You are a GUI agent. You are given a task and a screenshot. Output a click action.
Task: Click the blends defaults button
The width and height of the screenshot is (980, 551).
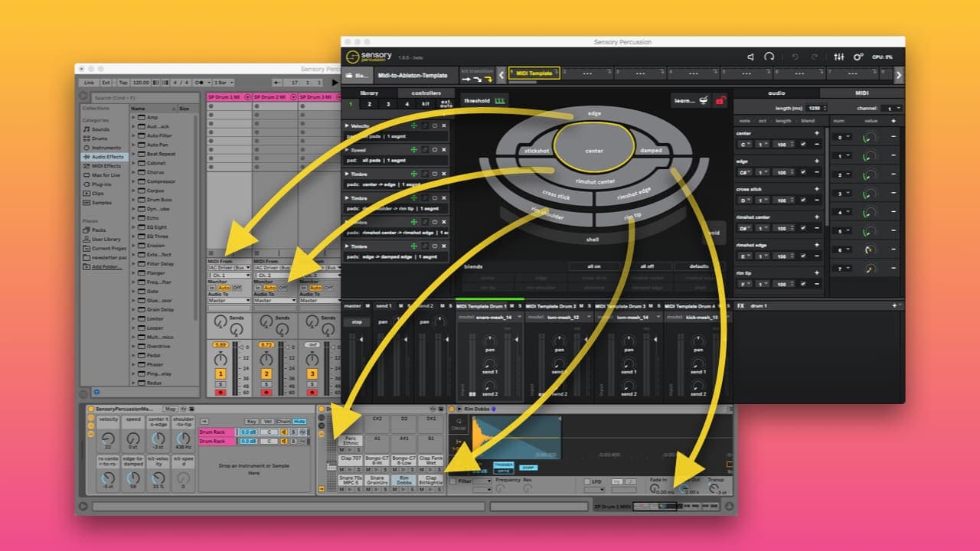point(699,266)
